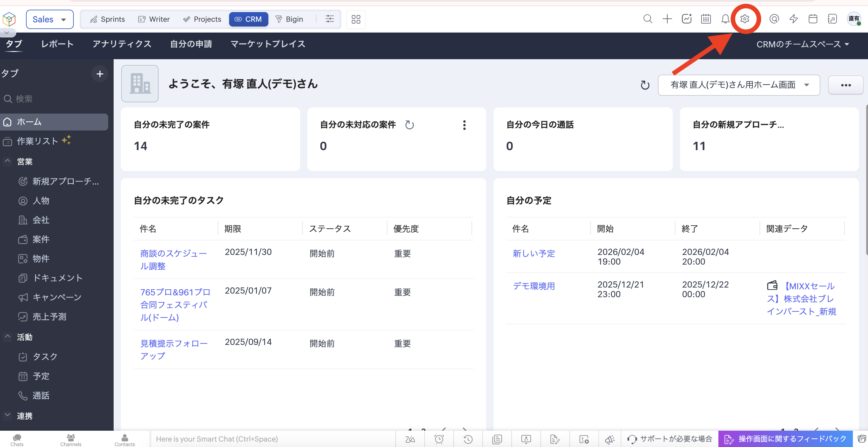Open the 有塚 直人(デモ)さん用ホーム画面 dropdown
The image size is (868, 447).
point(739,85)
